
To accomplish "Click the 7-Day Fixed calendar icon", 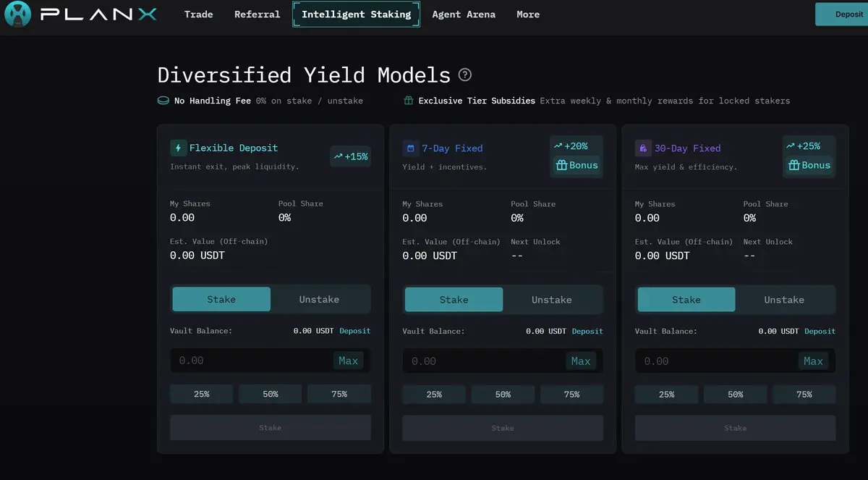I will click(411, 148).
